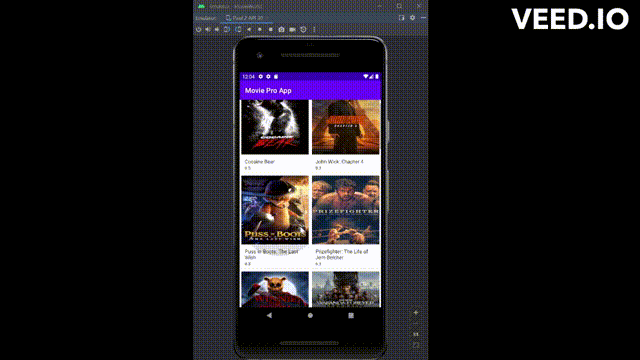The width and height of the screenshot is (640, 360).
Task: Open the Cocaine Bear movie poster
Action: click(275, 127)
